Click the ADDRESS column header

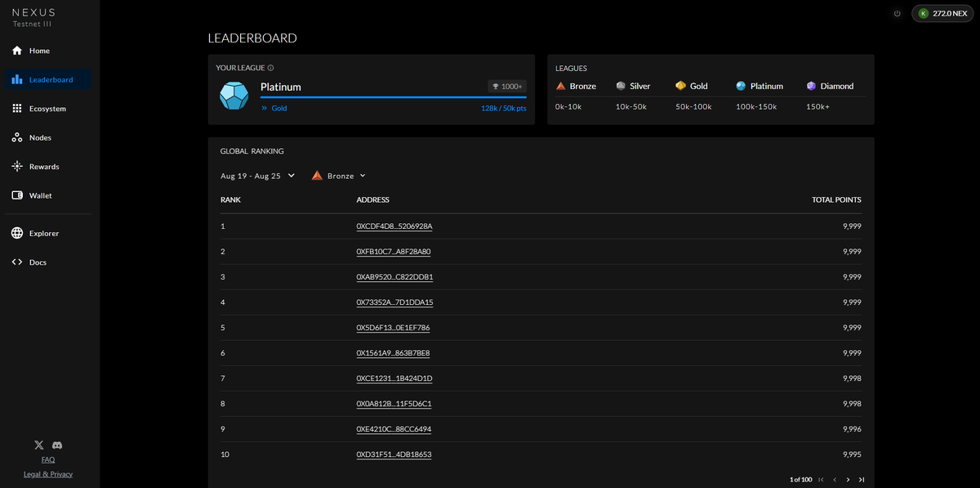pyautogui.click(x=373, y=199)
